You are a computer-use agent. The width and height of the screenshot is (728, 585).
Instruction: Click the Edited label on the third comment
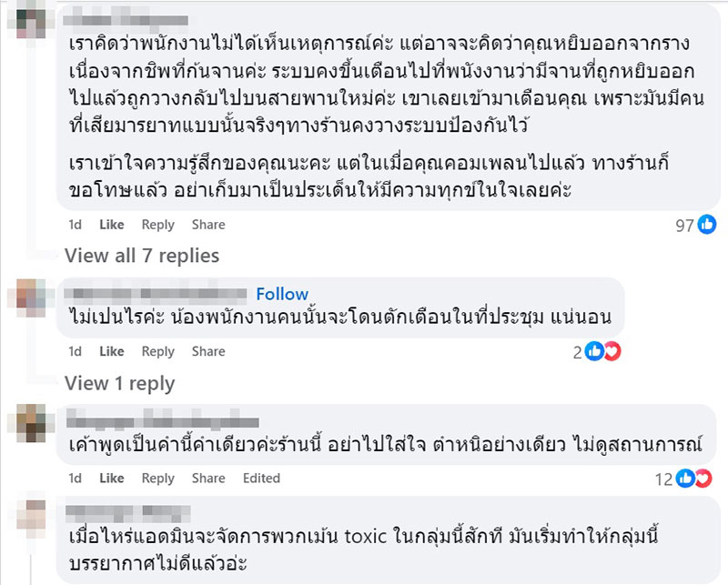(x=261, y=478)
